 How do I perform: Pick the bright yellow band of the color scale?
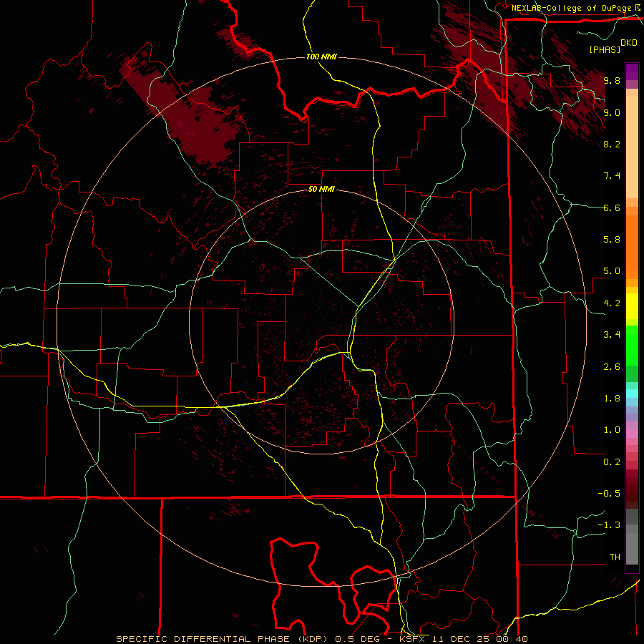(632, 306)
